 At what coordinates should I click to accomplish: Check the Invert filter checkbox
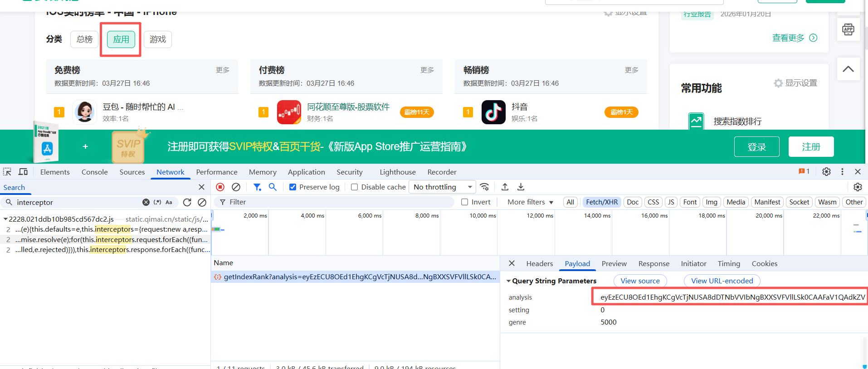click(x=465, y=202)
